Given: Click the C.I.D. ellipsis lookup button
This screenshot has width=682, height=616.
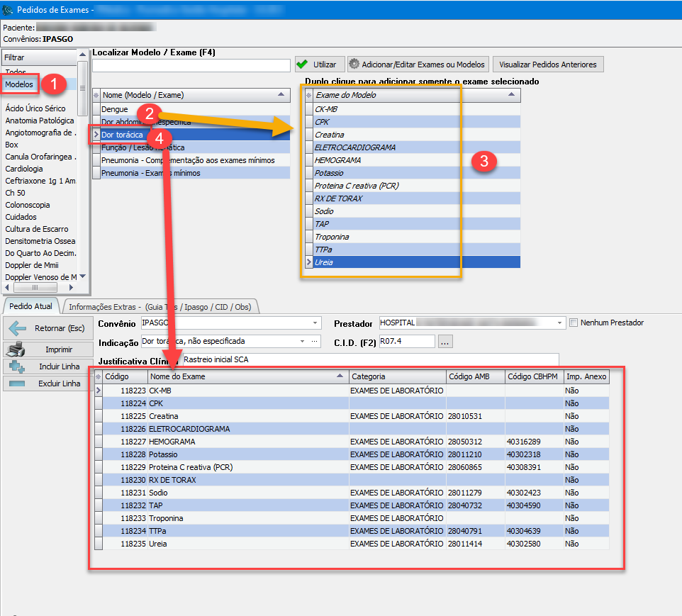Looking at the screenshot, I should coord(445,342).
